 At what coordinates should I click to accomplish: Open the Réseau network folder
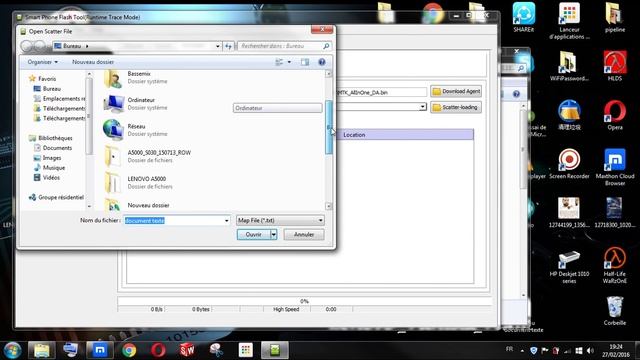(137, 130)
